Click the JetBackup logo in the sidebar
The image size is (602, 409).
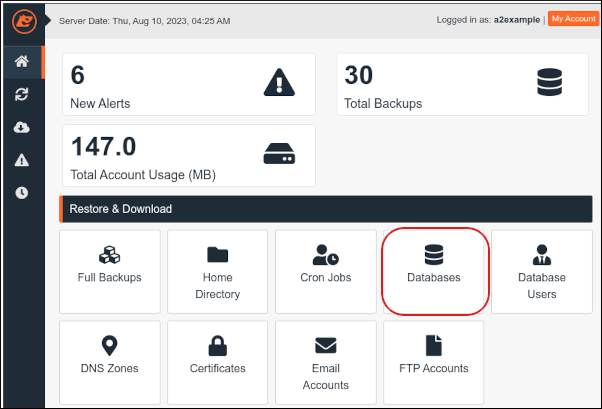[24, 22]
